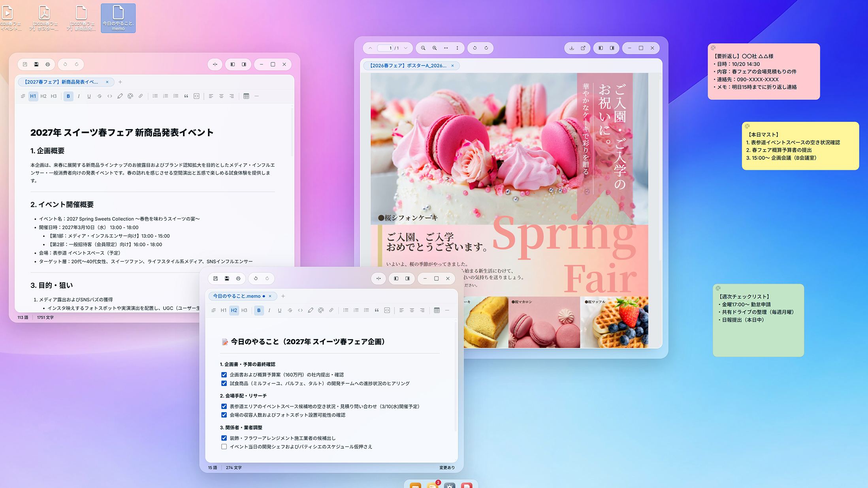Apply H2 heading in the 新商品発表 editor toolbar
Screen dimensions: 868x488
[x=43, y=96]
